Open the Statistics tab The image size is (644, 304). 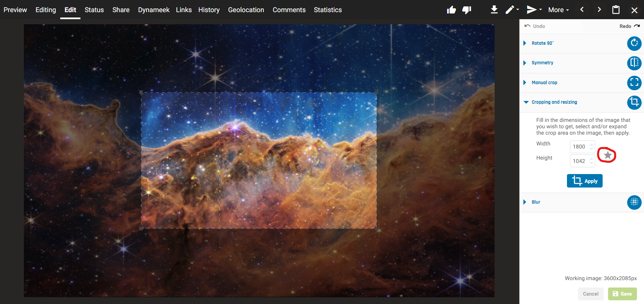pyautogui.click(x=327, y=10)
